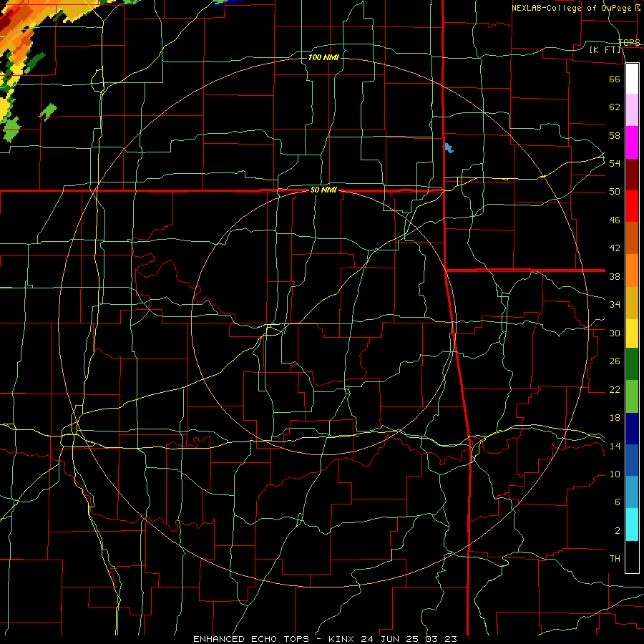Pick the cyan legend swatch above 2

pos(632,525)
